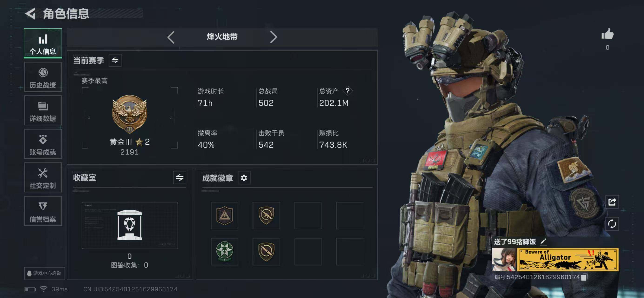
Task: Go to the 账号成就 tab
Action: 43,144
